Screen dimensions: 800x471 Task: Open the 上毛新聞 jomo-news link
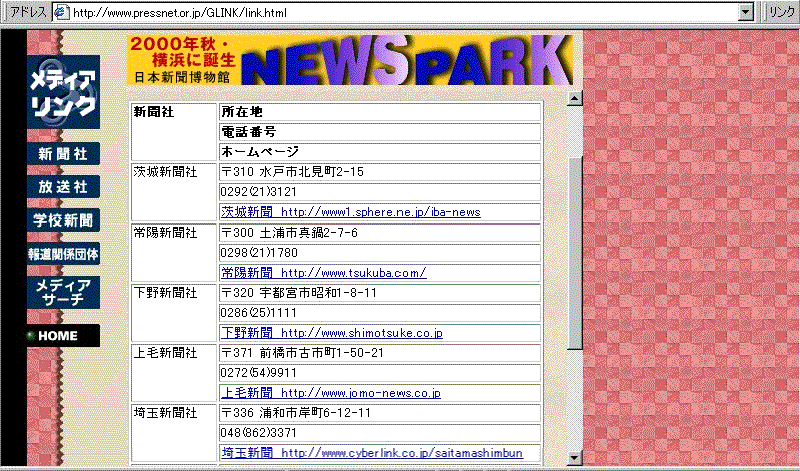coord(331,392)
